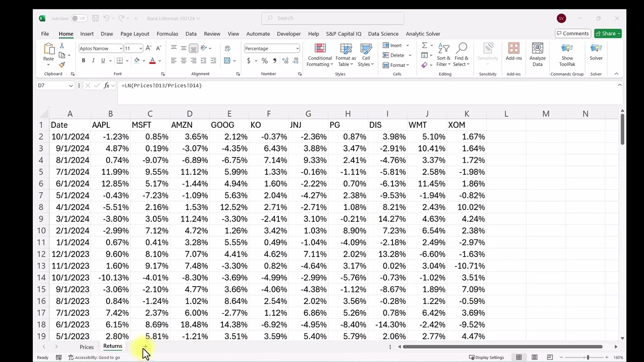644x362 pixels.
Task: Toggle Middle Align in Alignment group
Action: 184,48
